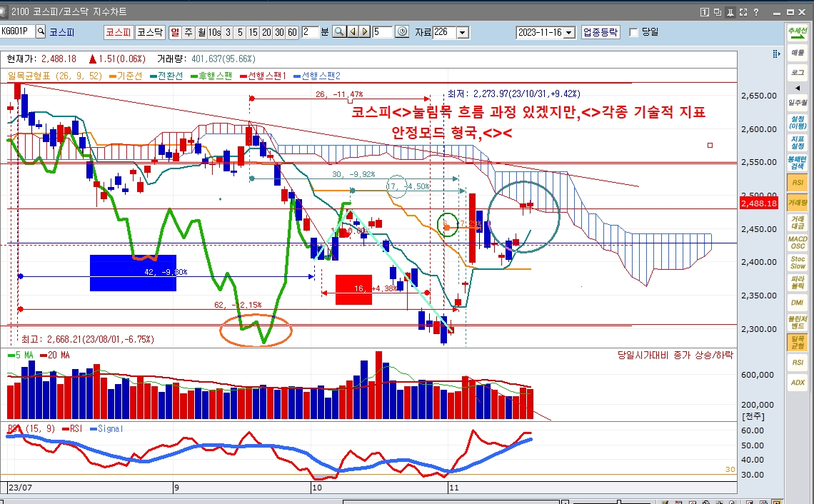This screenshot has width=814, height=504.
Task: Click the 자료 count input field 226
Action: (x=444, y=32)
